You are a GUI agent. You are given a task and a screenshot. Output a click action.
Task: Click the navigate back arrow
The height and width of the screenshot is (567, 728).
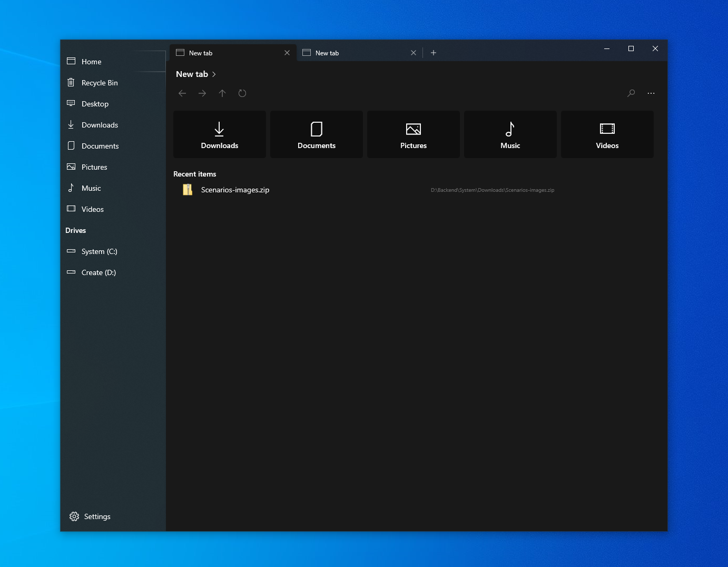(x=182, y=93)
